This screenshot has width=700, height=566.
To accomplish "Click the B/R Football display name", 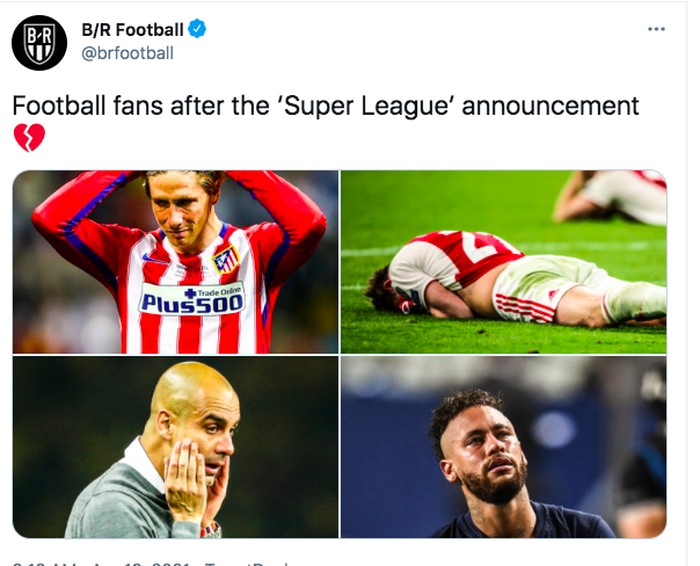I will [132, 30].
